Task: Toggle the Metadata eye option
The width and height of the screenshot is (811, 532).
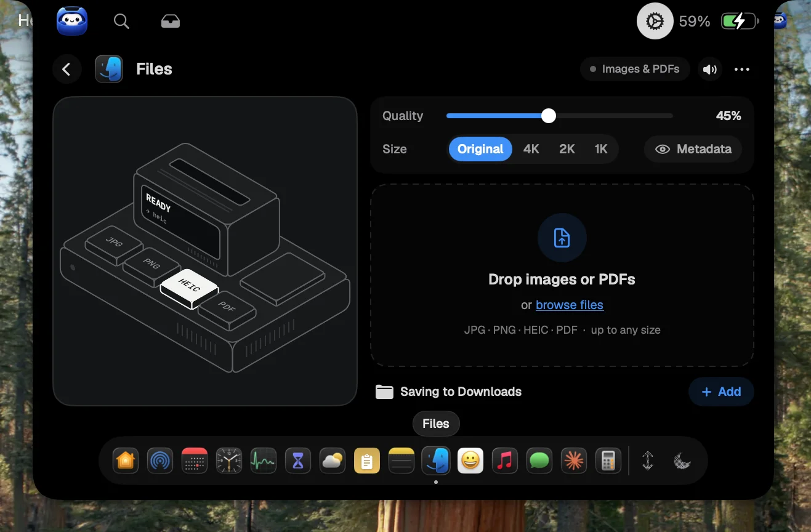Action: click(693, 149)
